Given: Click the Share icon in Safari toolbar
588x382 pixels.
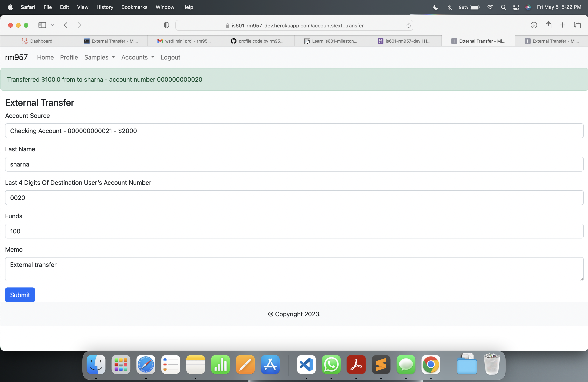Looking at the screenshot, I should (548, 25).
